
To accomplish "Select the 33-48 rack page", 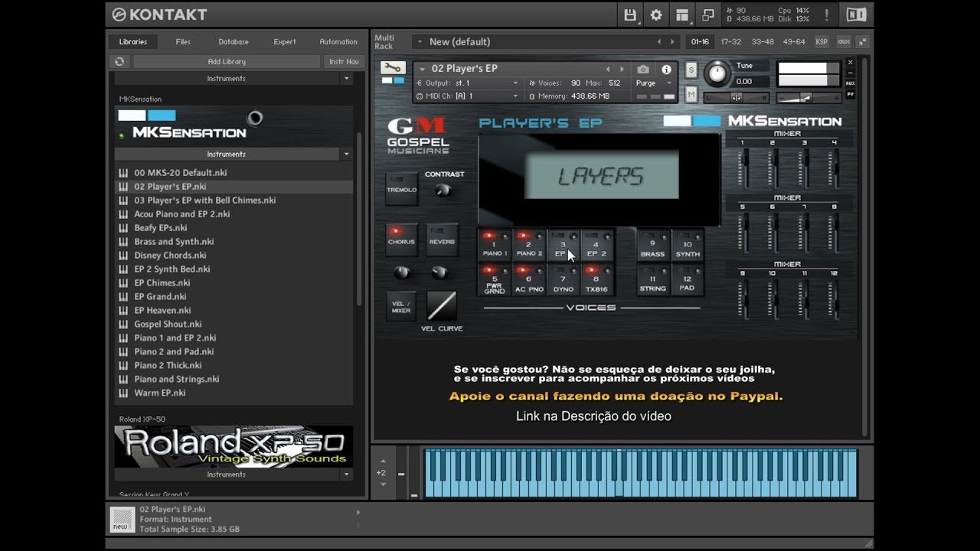I will click(763, 41).
